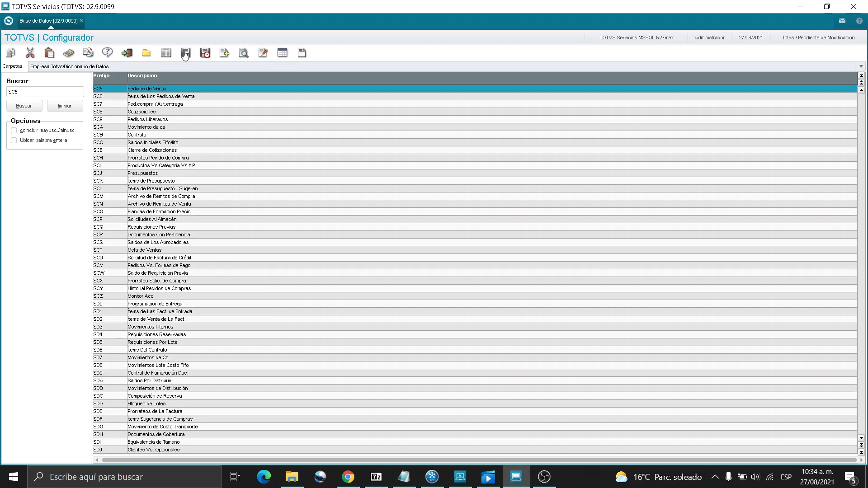
Task: Select the row 'Ítems de Los Pedidos de Venta'
Action: point(475,96)
